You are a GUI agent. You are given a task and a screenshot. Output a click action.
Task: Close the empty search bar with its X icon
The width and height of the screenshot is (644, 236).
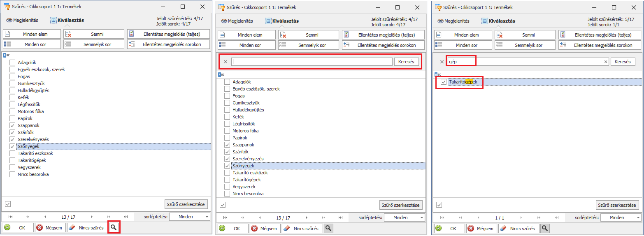225,62
